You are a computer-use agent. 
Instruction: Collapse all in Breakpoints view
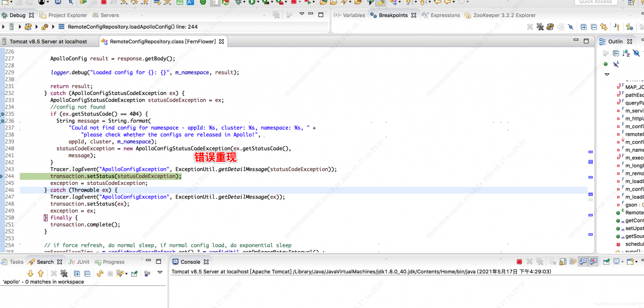coord(594,27)
